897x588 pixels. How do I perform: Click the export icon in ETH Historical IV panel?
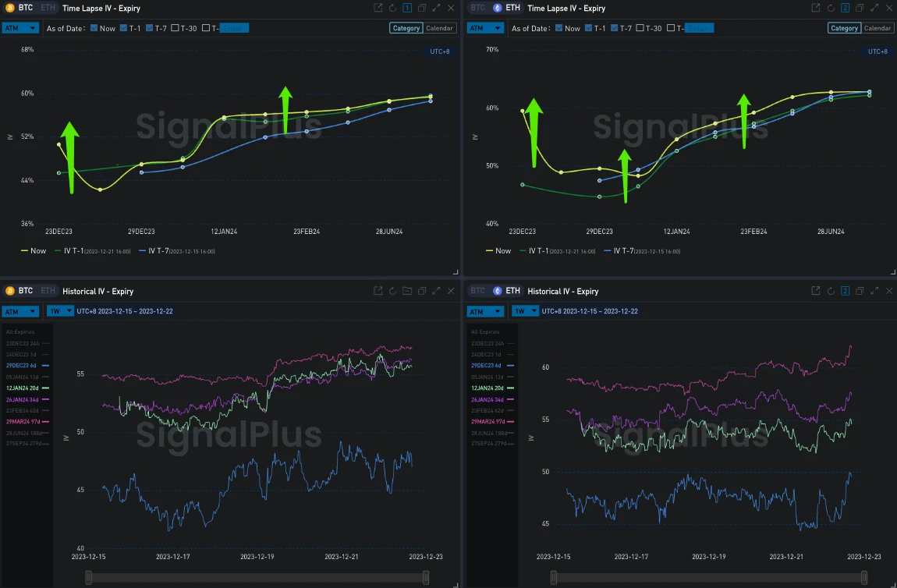coord(815,291)
